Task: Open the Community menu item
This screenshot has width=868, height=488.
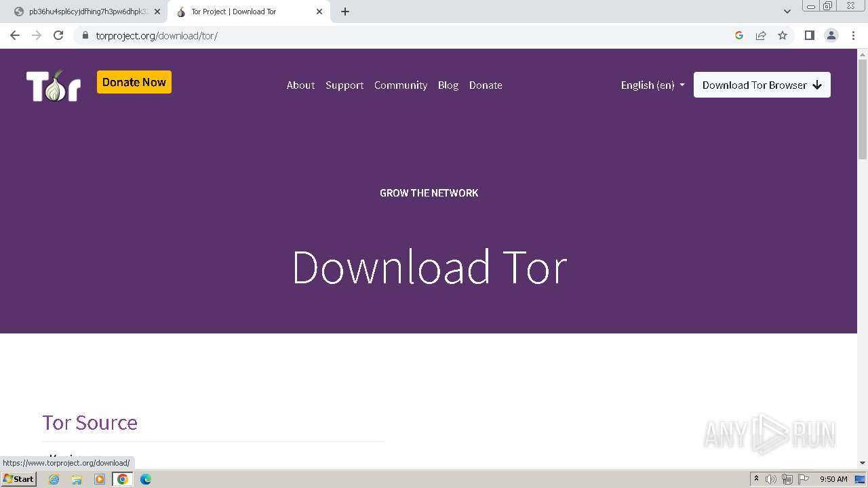Action: point(401,85)
